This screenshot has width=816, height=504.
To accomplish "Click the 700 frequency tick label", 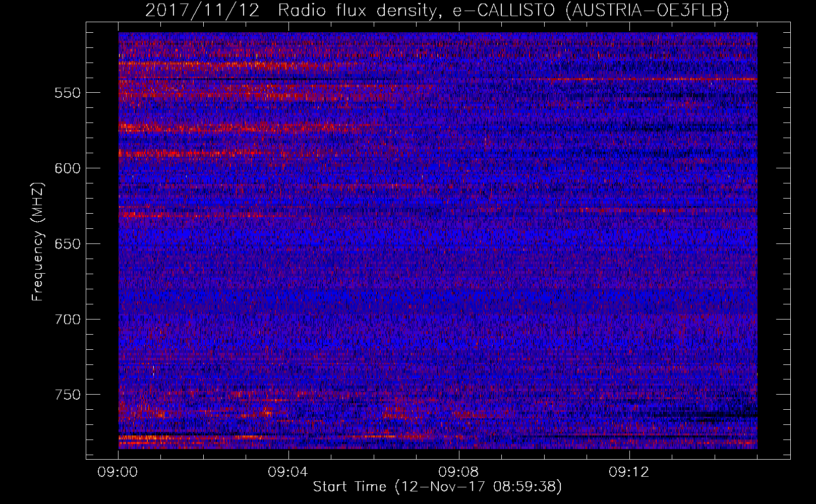I will pyautogui.click(x=68, y=320).
